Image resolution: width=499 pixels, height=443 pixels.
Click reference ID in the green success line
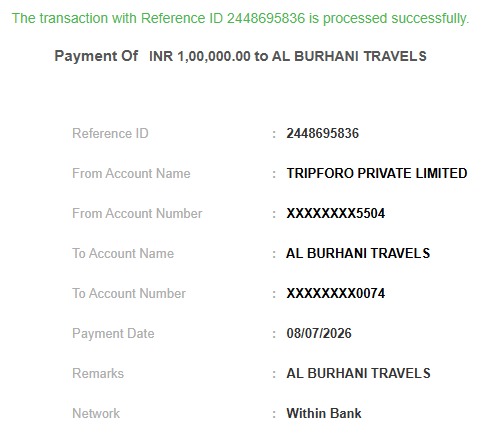[266, 18]
